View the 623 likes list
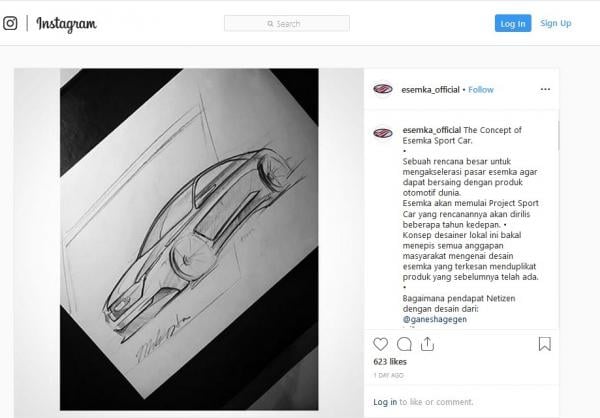Viewport: 600px width, 418px height. (390, 362)
